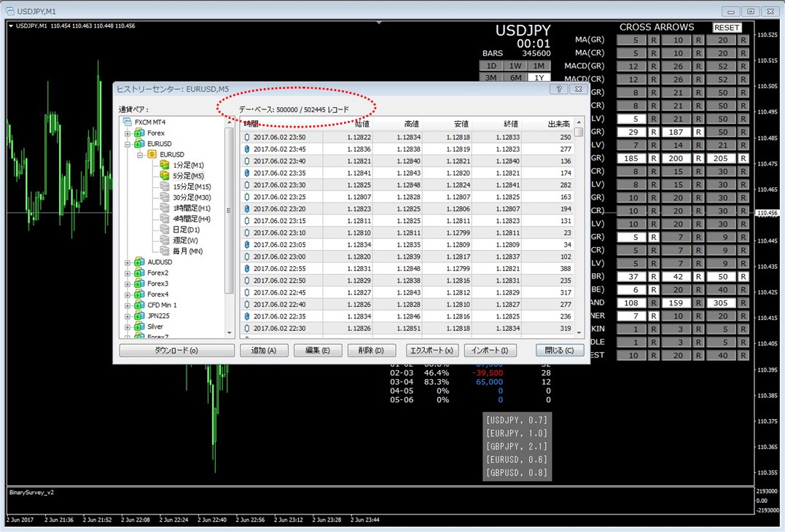The height and width of the screenshot is (532, 785).
Task: Toggle the 3M period button on chart
Action: click(491, 77)
